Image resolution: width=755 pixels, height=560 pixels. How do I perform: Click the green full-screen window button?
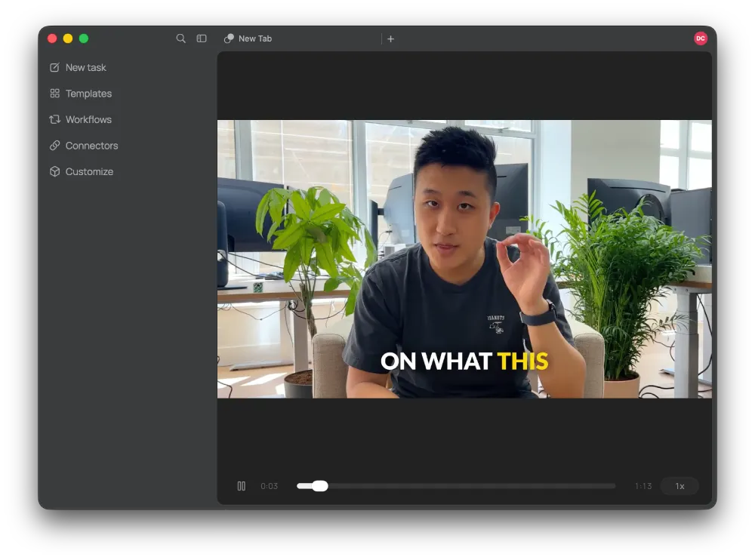84,38
